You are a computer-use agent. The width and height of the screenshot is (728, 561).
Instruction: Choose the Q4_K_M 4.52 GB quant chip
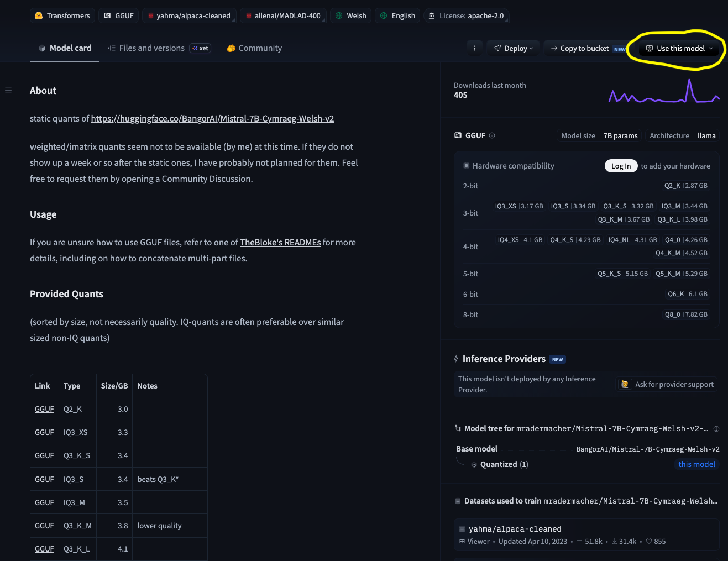[x=682, y=253]
